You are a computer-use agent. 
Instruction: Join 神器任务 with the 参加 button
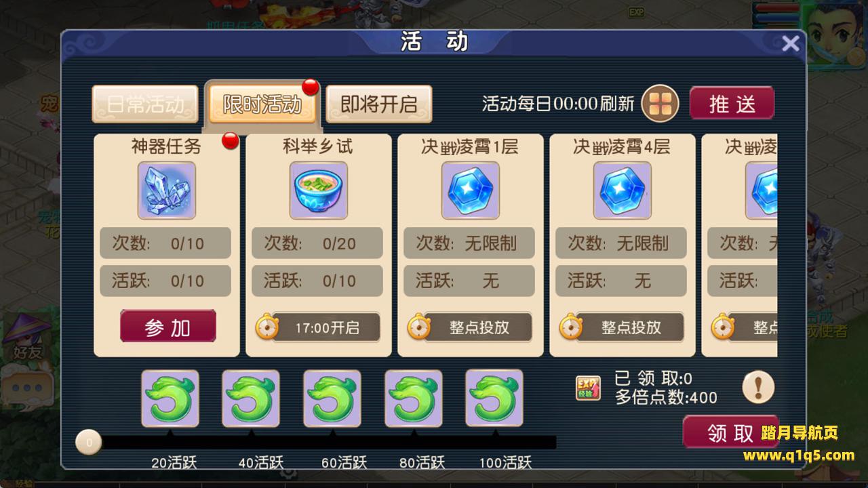168,328
